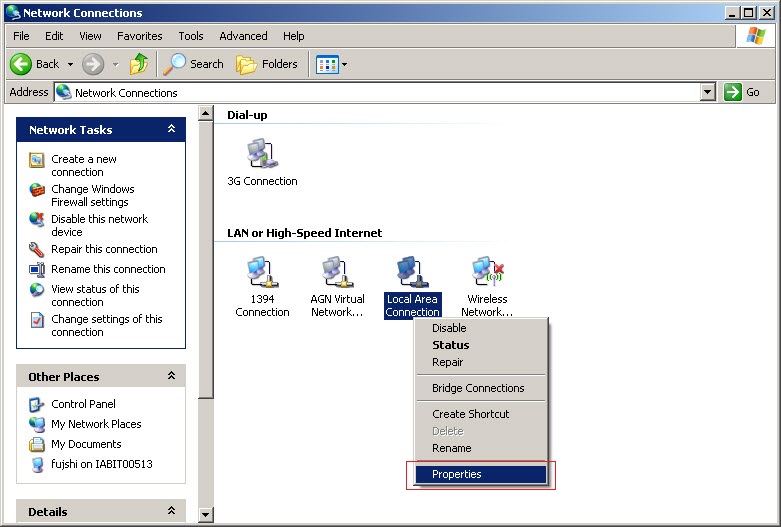Open the Address bar dropdown list
This screenshot has height=527, width=781.
[x=708, y=92]
